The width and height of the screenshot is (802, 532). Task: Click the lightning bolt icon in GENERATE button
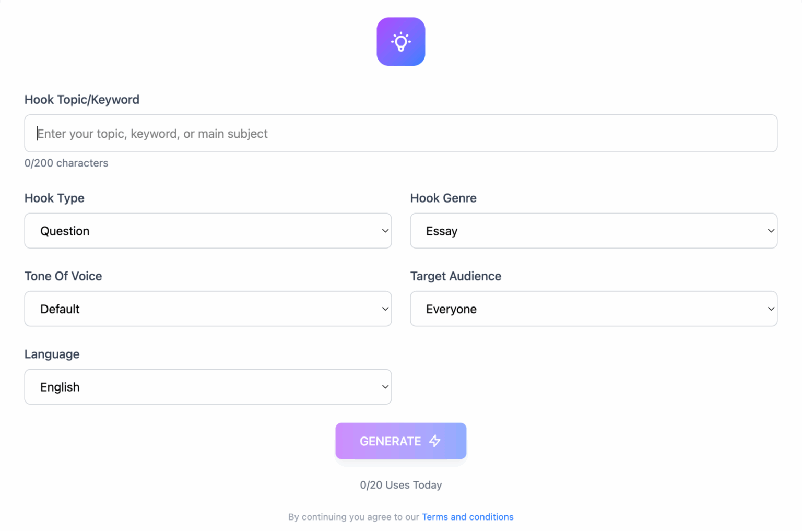click(435, 441)
